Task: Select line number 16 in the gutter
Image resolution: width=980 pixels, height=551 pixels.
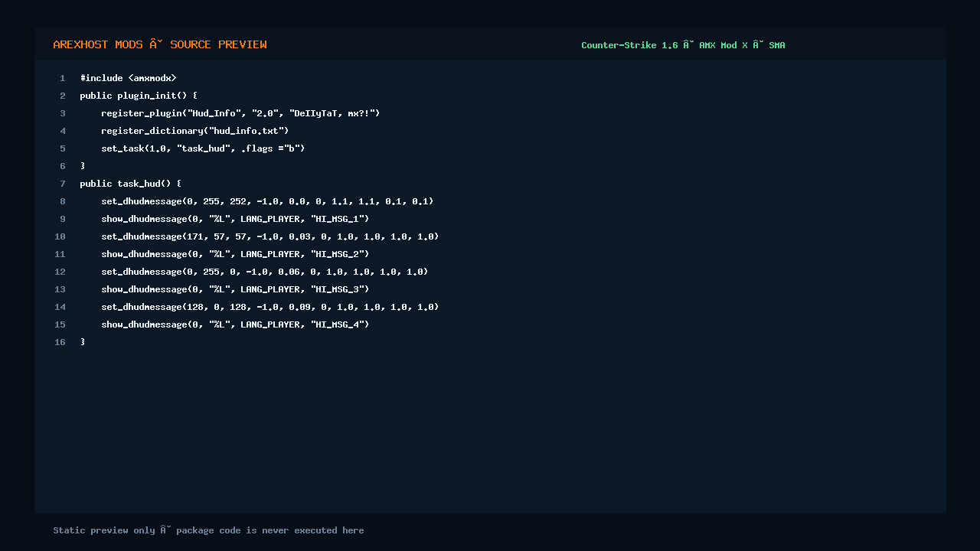Action: [x=60, y=342]
